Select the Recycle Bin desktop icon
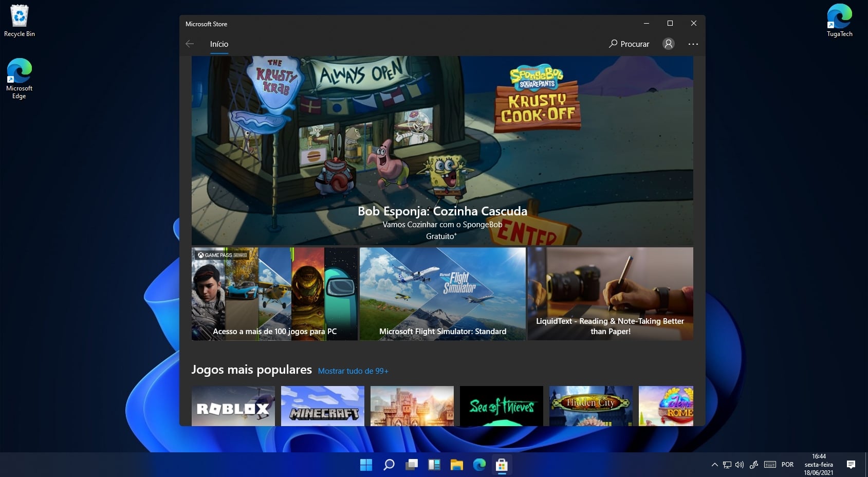 (x=20, y=21)
